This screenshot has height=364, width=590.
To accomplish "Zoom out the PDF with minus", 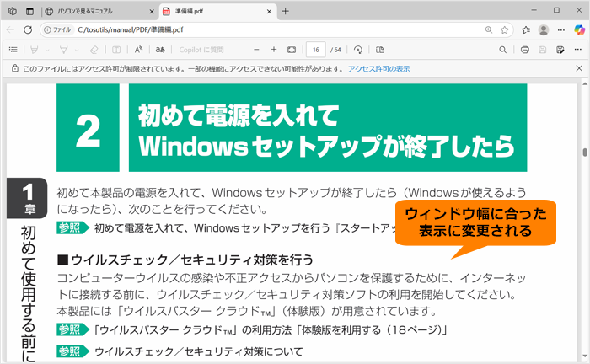I will (256, 50).
